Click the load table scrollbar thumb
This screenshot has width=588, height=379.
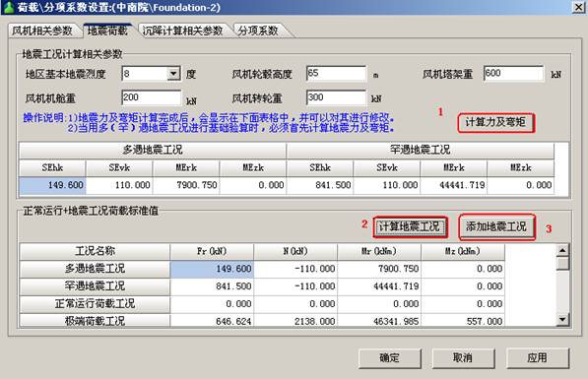click(562, 263)
